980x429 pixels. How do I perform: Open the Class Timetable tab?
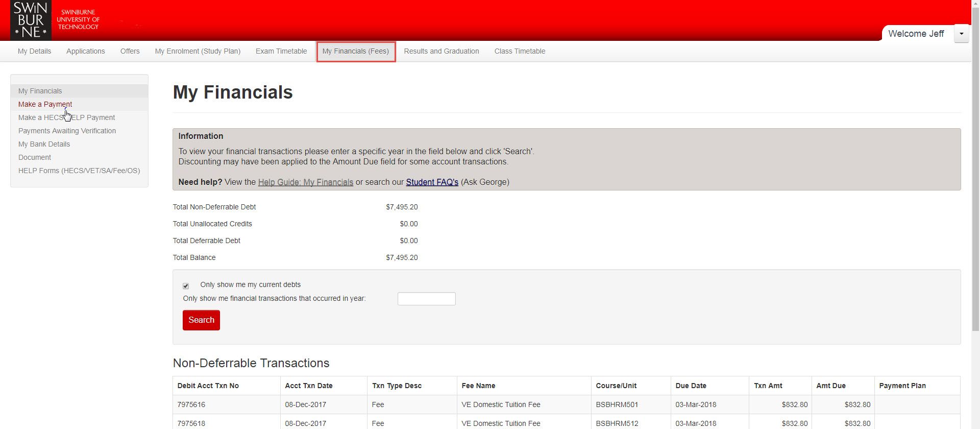520,51
